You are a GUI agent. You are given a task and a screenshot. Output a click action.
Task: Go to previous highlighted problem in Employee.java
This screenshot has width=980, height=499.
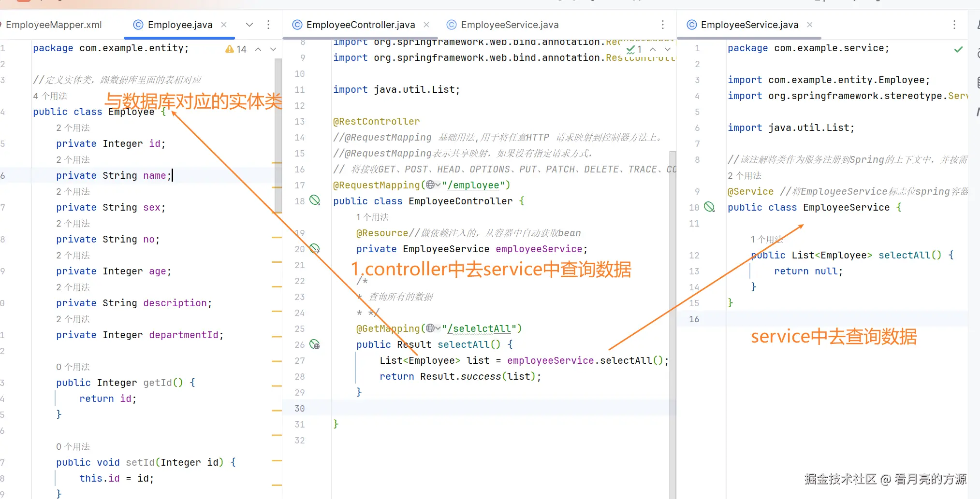click(x=258, y=49)
